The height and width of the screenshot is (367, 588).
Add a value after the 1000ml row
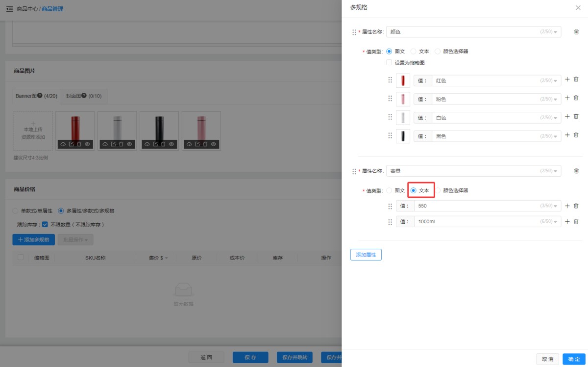tap(567, 222)
